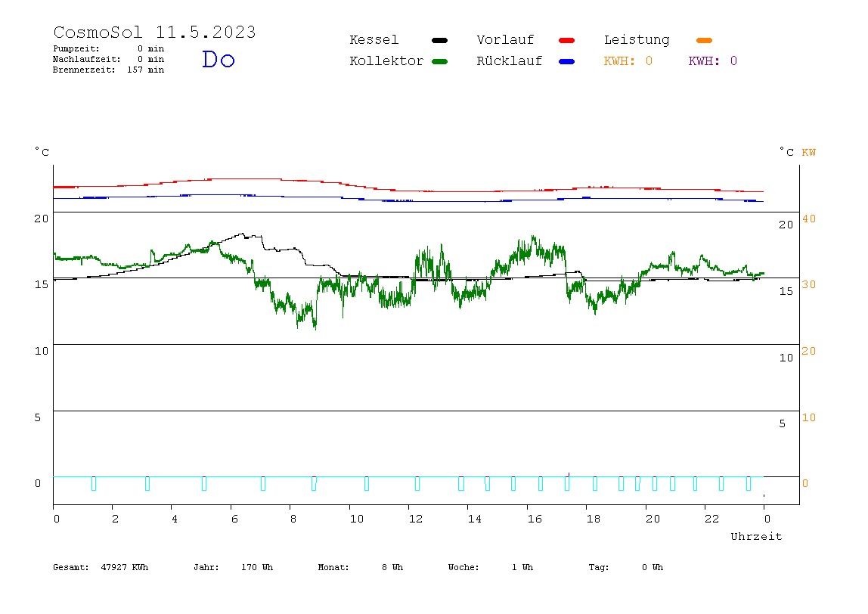Select the hour "18" x-axis tick label
The height and width of the screenshot is (614, 868).
(x=594, y=519)
